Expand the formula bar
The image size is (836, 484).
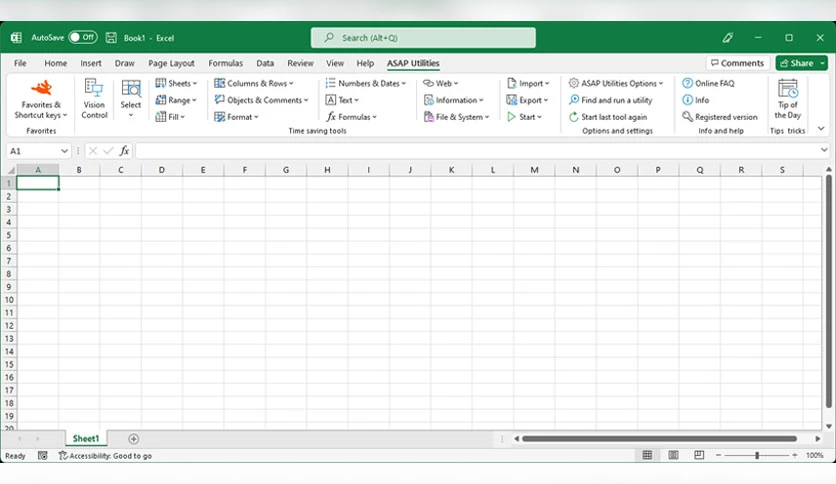(824, 150)
